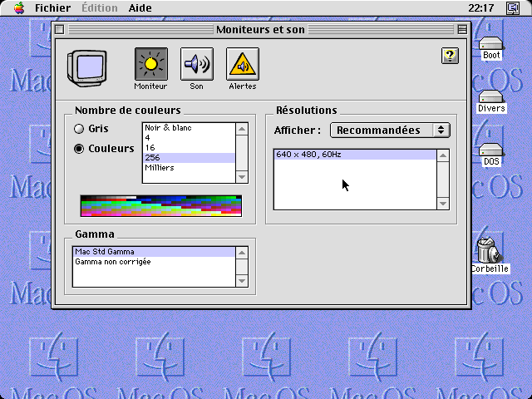Click the help question mark button
The height and width of the screenshot is (399, 532).
(x=450, y=56)
